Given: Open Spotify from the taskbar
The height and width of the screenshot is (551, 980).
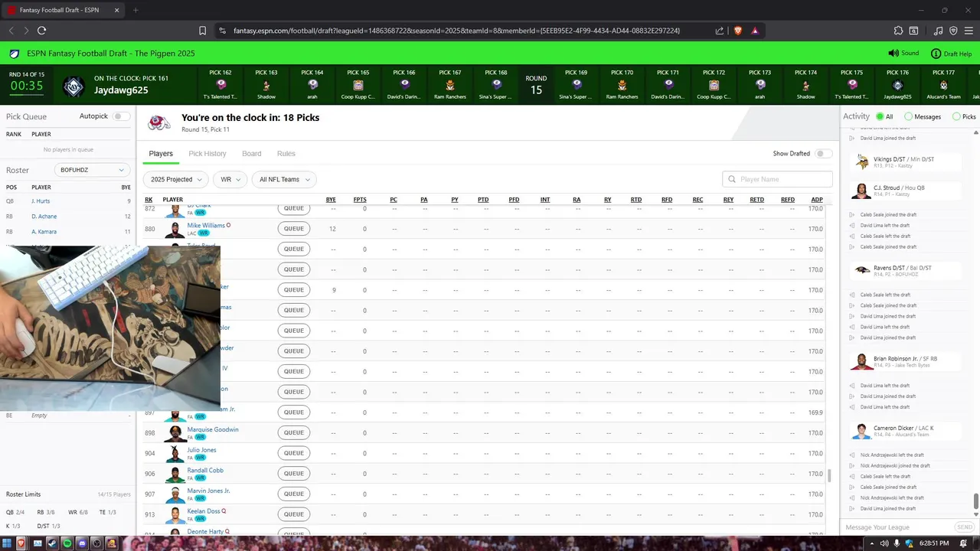Looking at the screenshot, I should 67,543.
